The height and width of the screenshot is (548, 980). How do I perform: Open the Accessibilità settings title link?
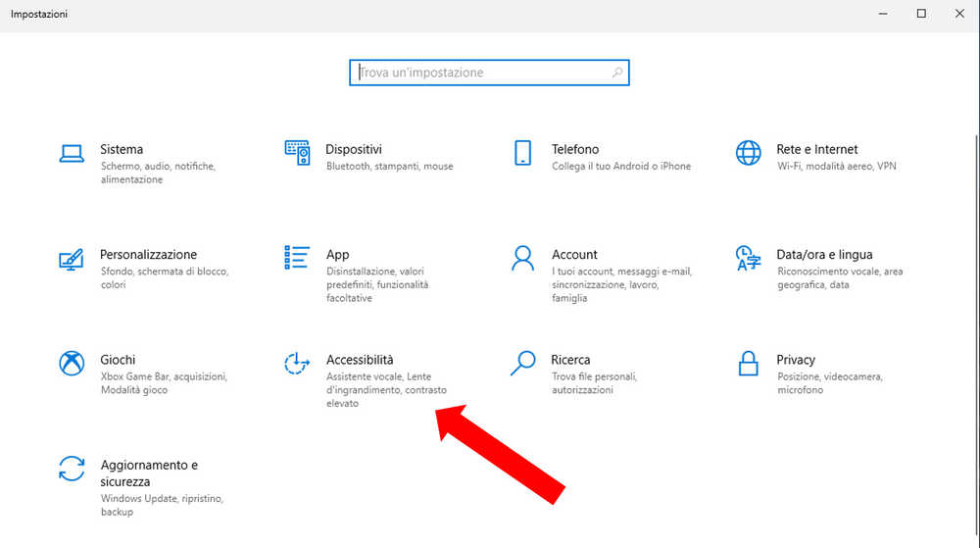[x=359, y=360]
